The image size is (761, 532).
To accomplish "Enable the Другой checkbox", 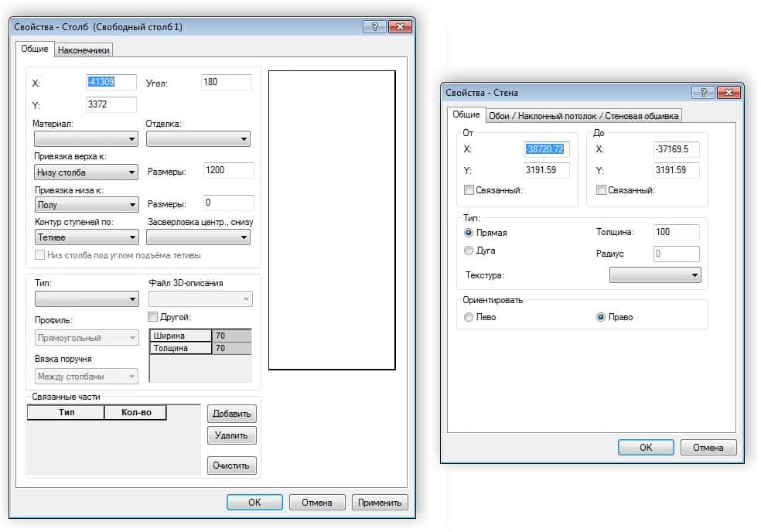I will click(x=152, y=317).
